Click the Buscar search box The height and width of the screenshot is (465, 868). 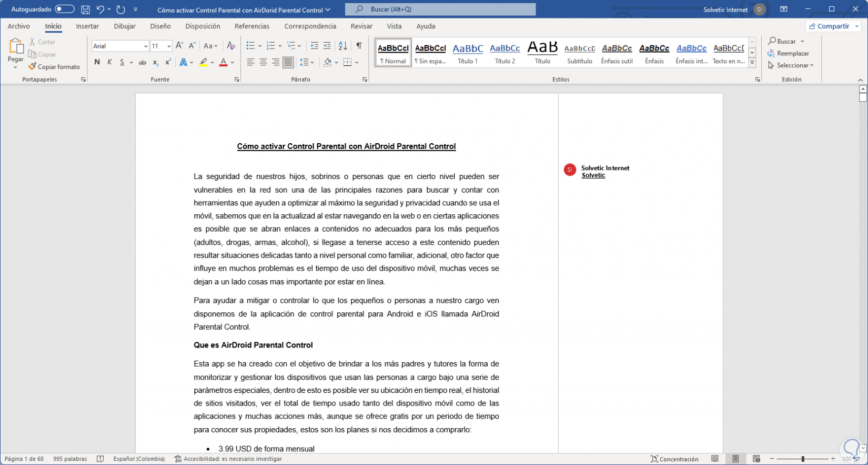440,9
